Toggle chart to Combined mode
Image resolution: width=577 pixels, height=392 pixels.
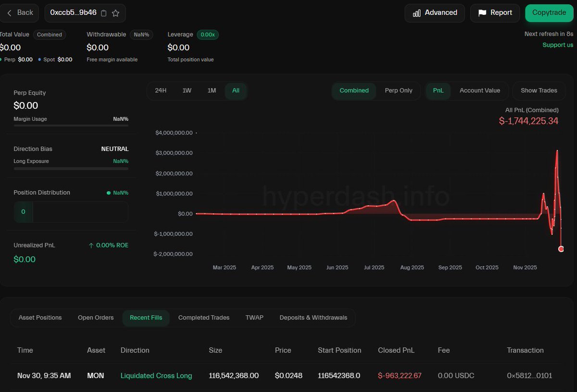point(354,90)
